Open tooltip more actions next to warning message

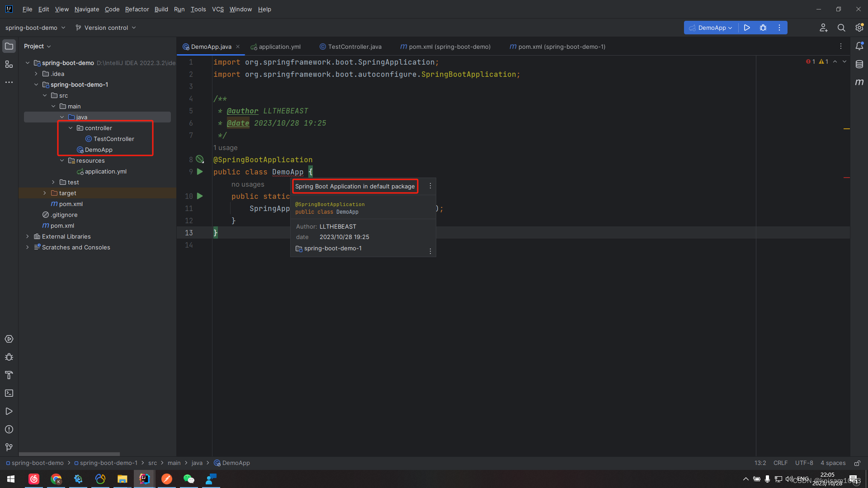[x=430, y=186]
